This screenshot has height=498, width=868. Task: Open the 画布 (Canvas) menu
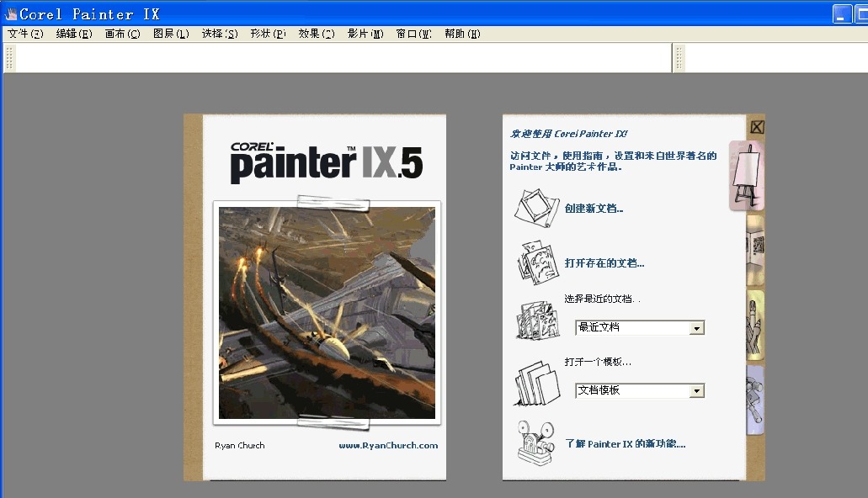[x=122, y=34]
